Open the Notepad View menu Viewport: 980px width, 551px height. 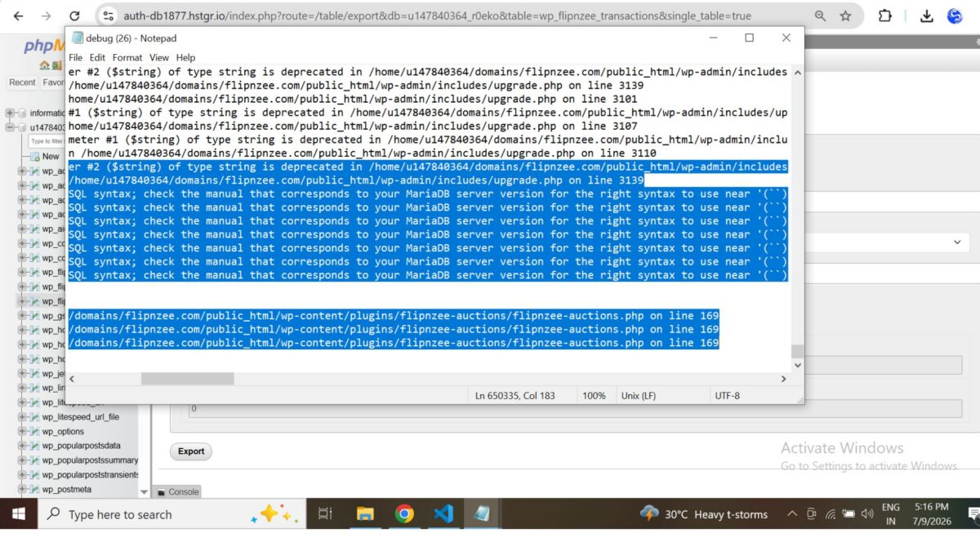tap(159, 58)
